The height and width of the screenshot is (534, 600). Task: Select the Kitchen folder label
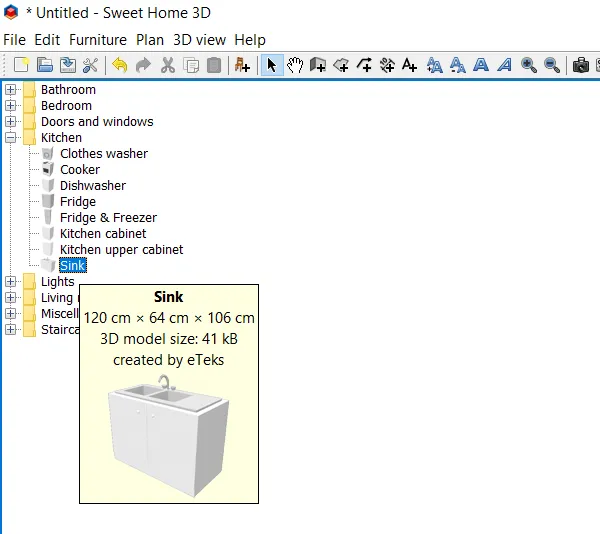61,138
